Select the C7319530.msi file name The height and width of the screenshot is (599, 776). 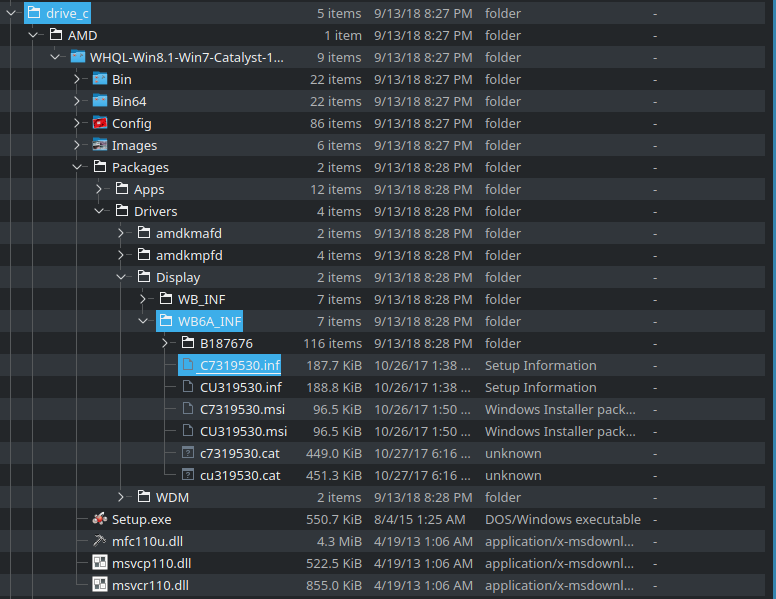242,409
